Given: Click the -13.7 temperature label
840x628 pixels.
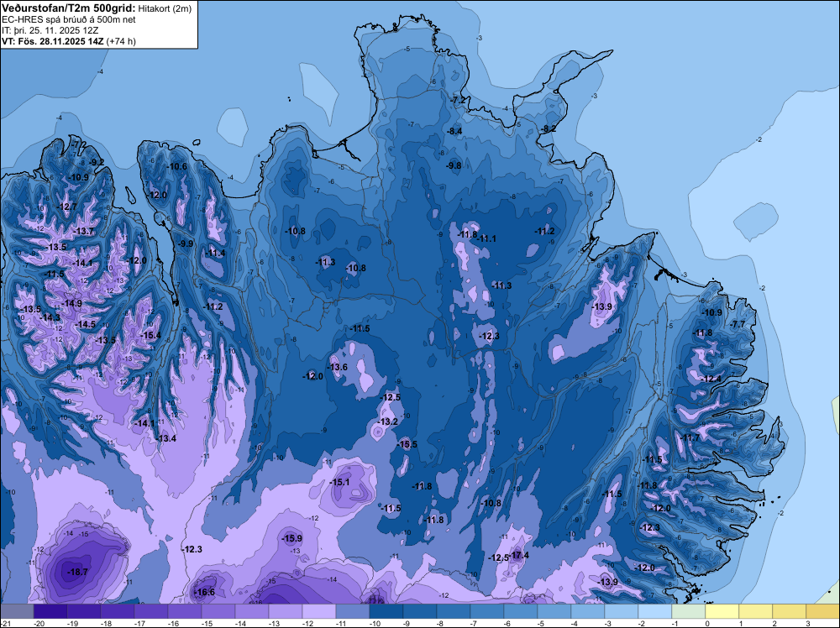Looking at the screenshot, I should coord(83,231).
